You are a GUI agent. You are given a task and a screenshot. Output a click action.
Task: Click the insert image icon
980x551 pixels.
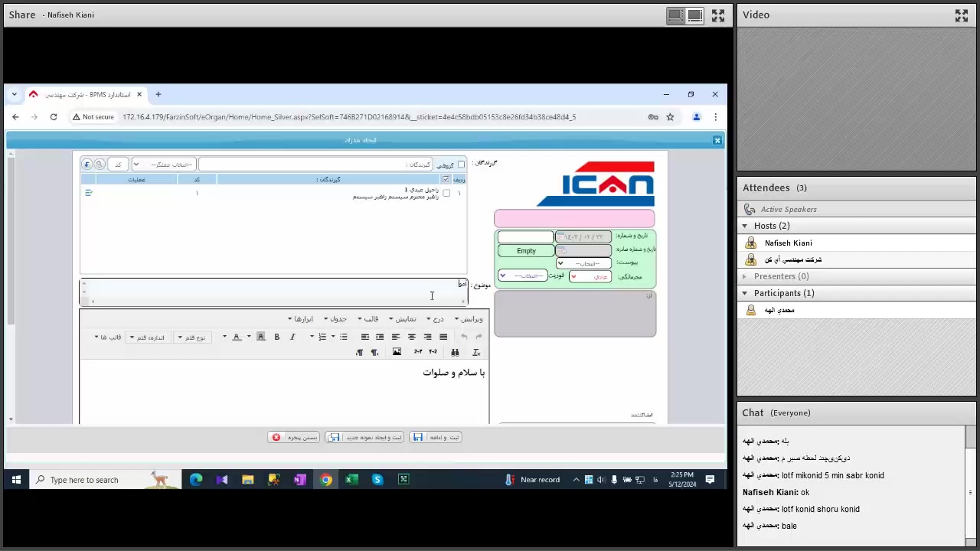click(x=397, y=352)
